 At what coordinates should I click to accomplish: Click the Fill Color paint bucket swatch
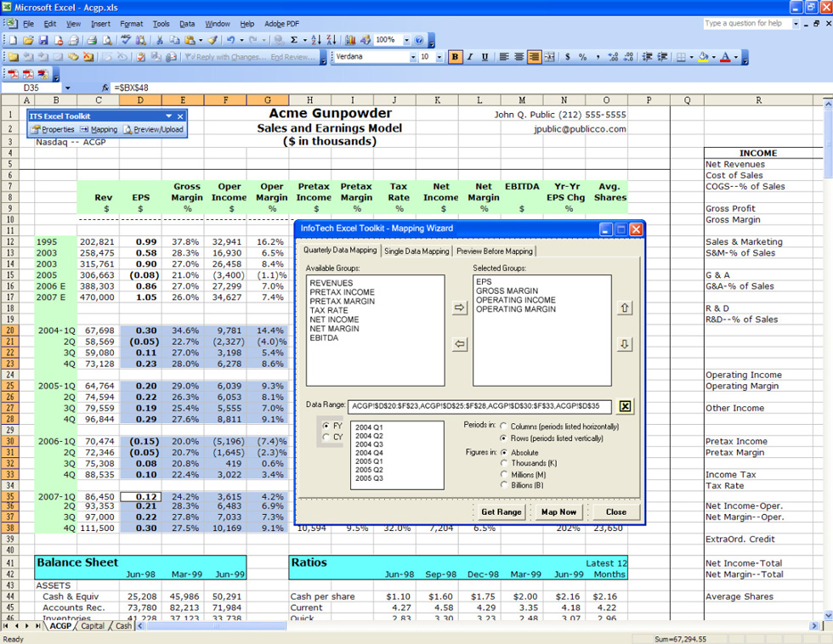pos(704,57)
